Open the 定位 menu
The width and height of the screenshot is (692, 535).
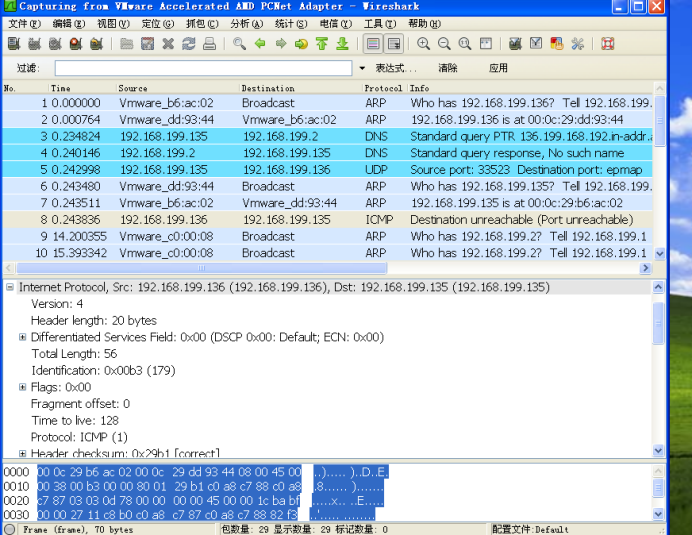point(158,24)
